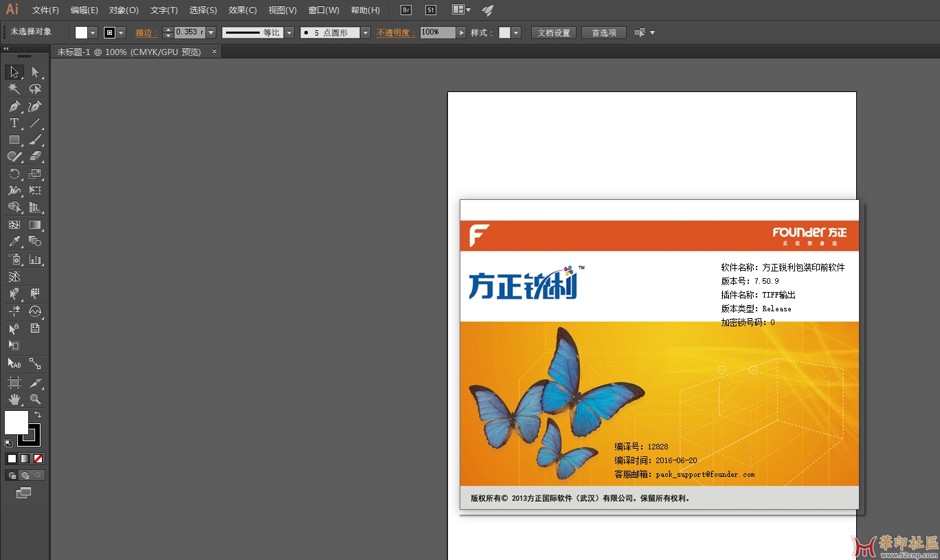Set paint mode to Gradient

pyautogui.click(x=25, y=458)
